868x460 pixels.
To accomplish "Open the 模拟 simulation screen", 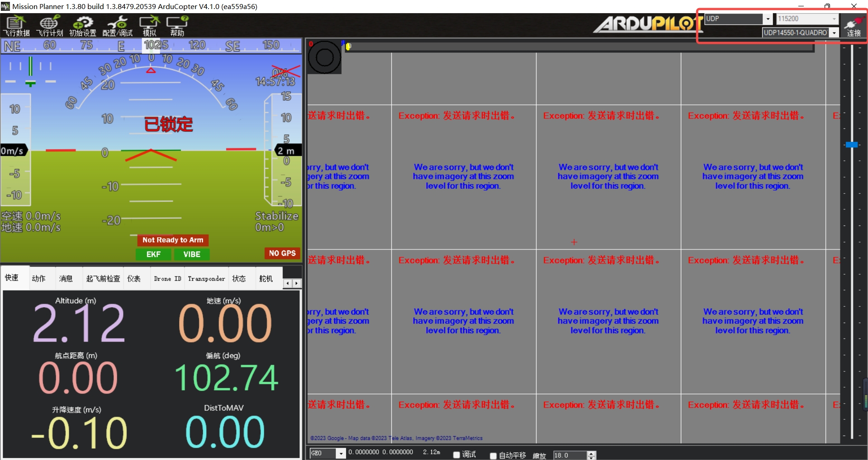I will (x=149, y=26).
